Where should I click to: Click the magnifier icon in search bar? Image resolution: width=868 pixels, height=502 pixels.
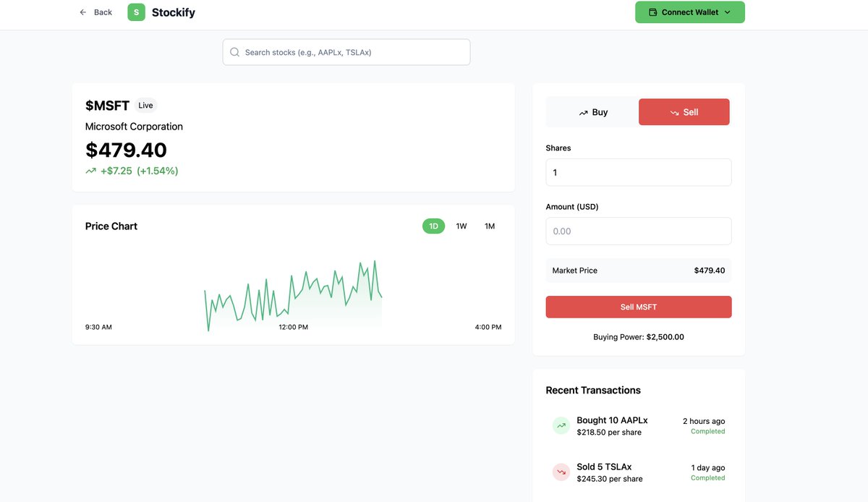(x=234, y=52)
